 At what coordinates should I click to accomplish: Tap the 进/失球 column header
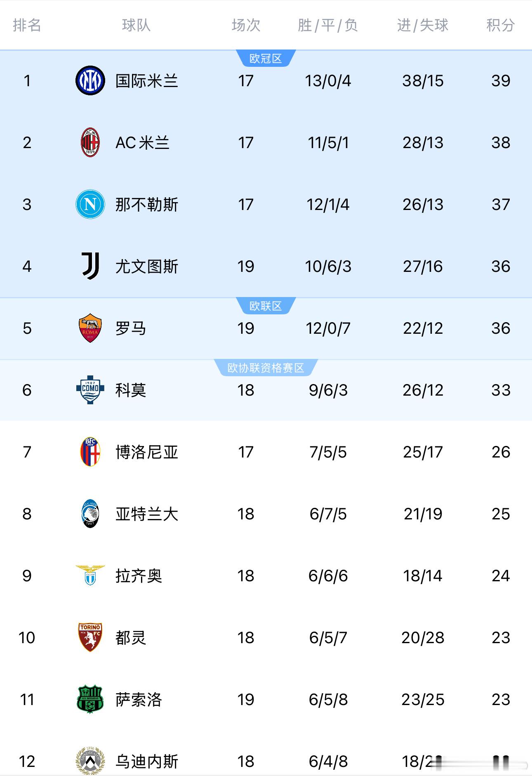423,25
